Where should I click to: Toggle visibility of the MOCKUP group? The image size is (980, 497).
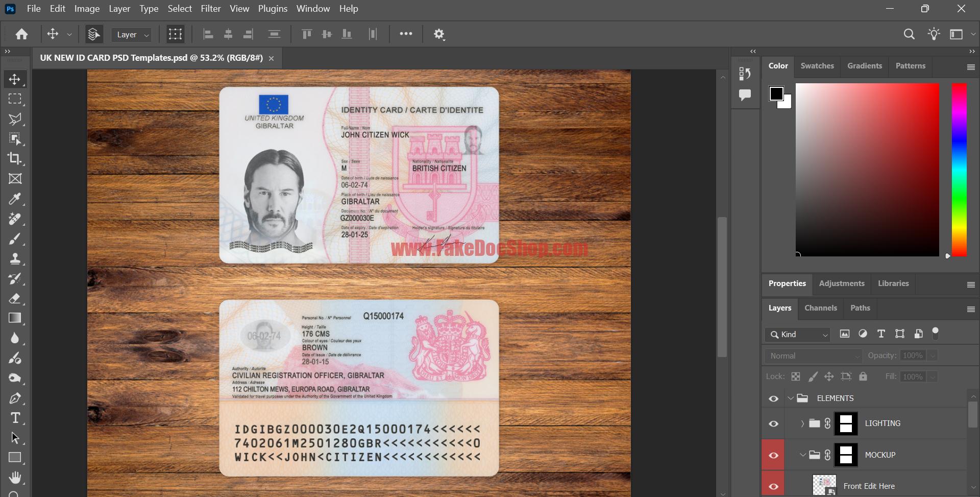coord(773,455)
